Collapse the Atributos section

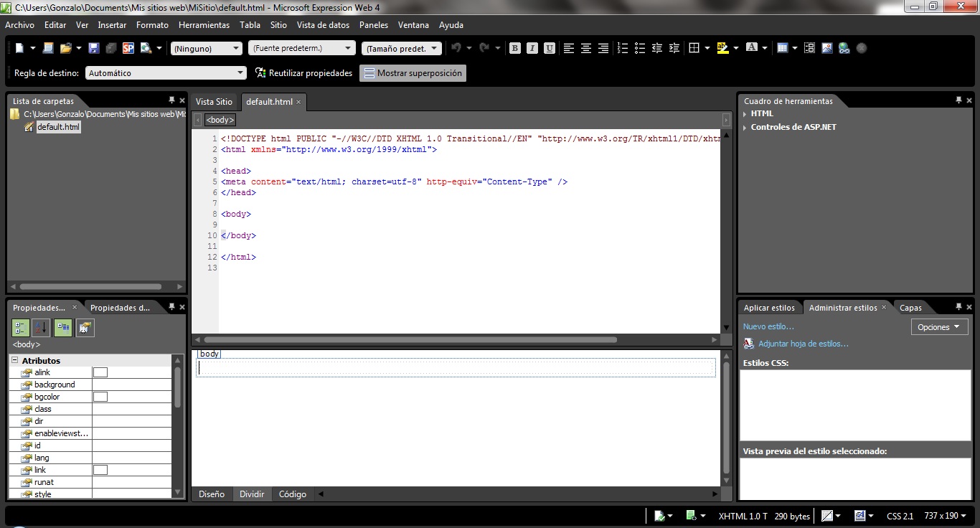tap(15, 360)
